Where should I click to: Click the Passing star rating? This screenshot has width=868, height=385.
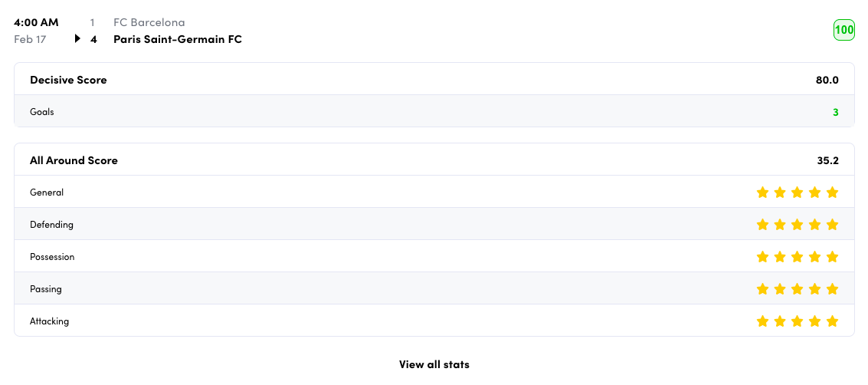click(x=797, y=289)
